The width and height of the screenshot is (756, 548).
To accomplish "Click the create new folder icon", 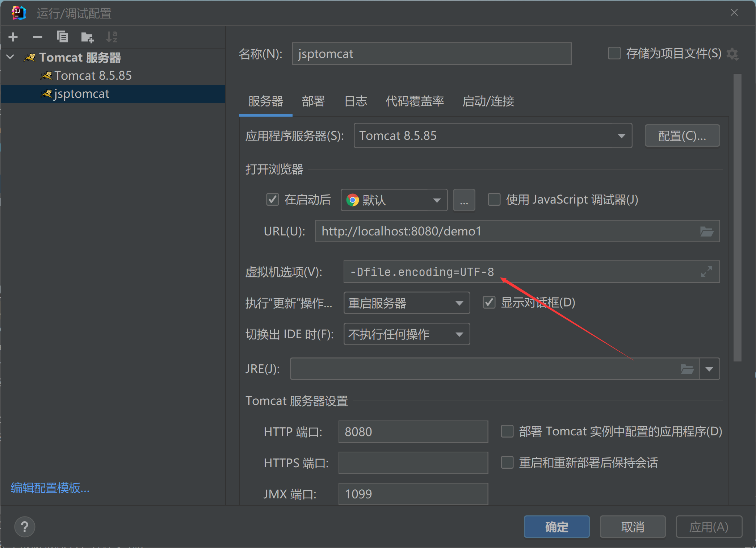I will click(x=87, y=37).
